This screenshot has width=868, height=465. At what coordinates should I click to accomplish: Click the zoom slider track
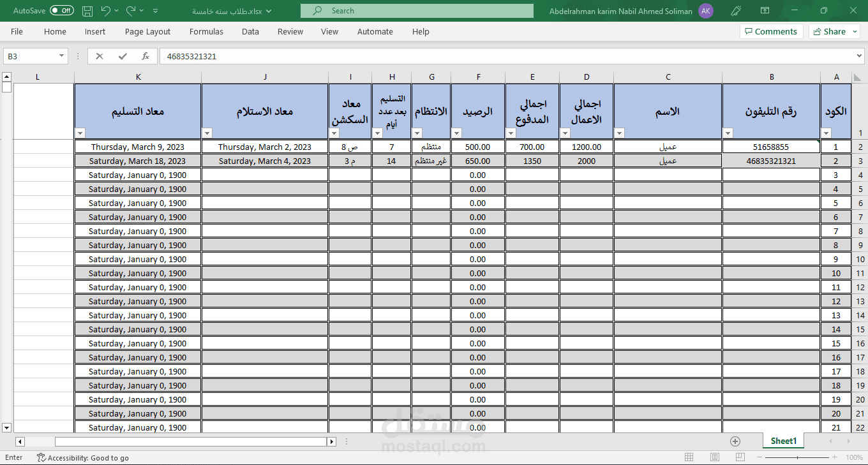(x=798, y=457)
